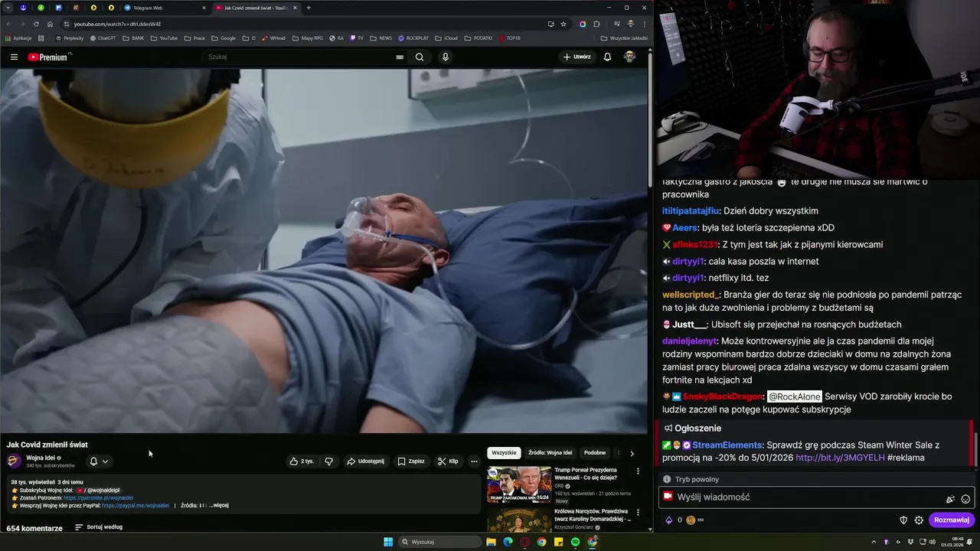Open Windows Start menu
The width and height of the screenshot is (980, 551).
[388, 542]
